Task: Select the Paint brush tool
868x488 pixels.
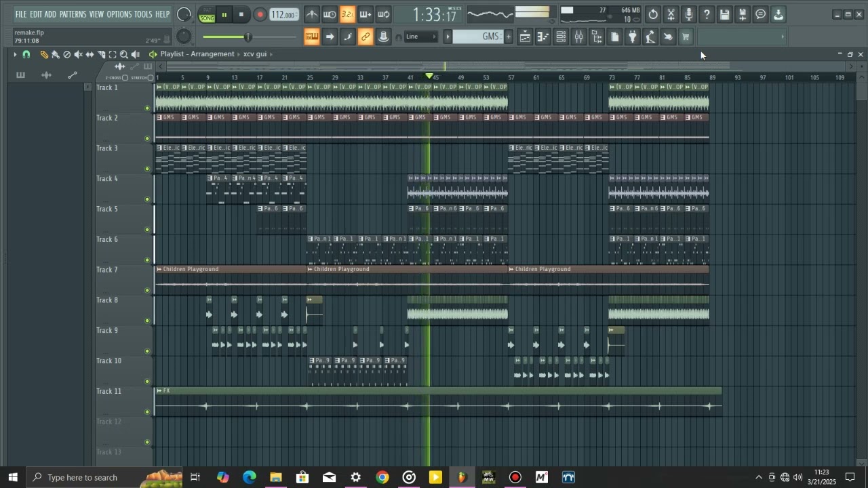Action: 56,54
